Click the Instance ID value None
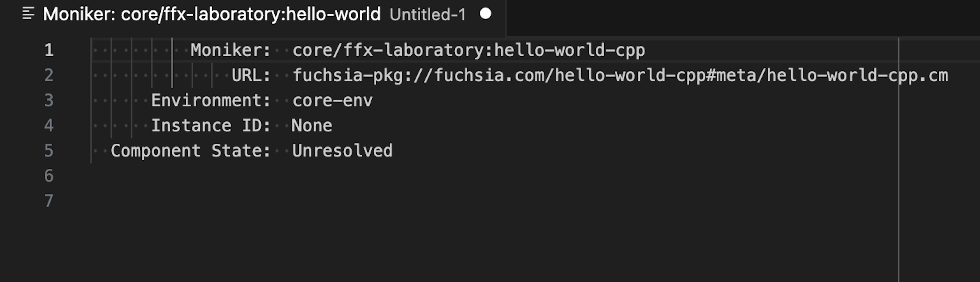This screenshot has height=282, width=980. click(x=311, y=125)
